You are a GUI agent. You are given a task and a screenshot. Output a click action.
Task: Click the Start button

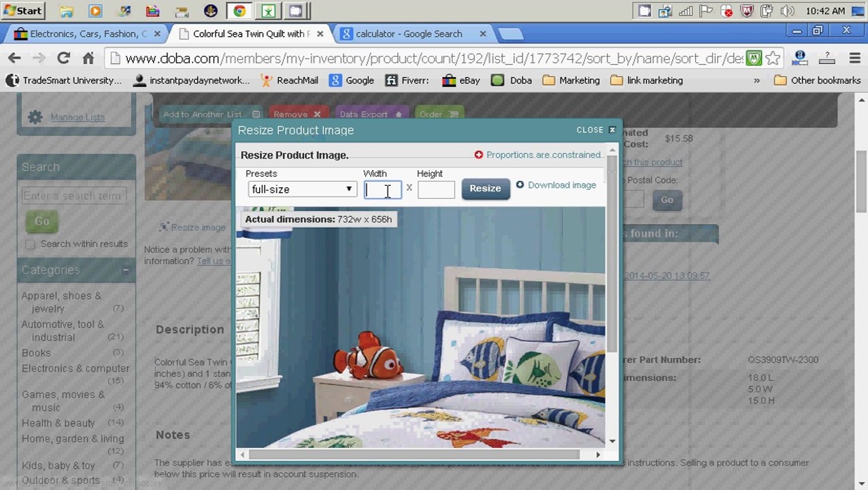(x=22, y=11)
